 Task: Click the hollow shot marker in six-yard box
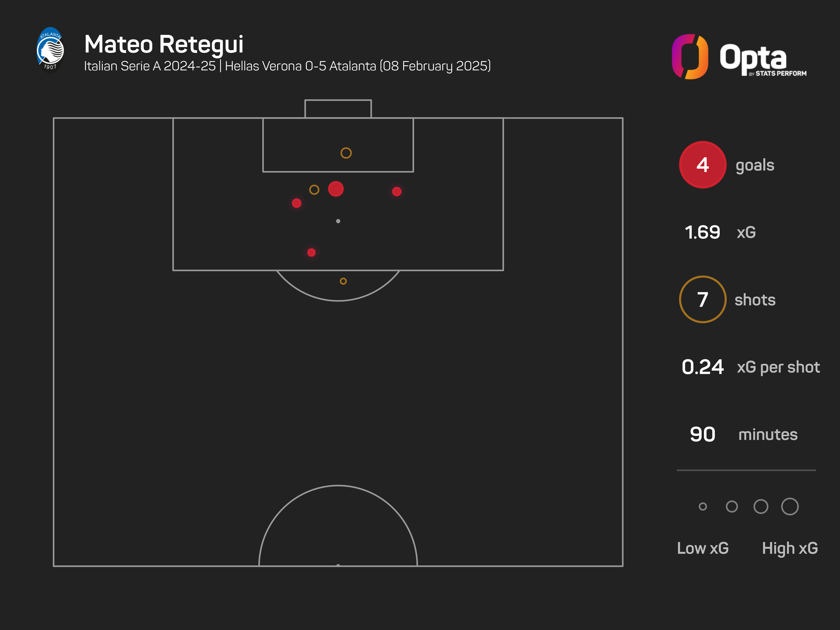coord(346,153)
